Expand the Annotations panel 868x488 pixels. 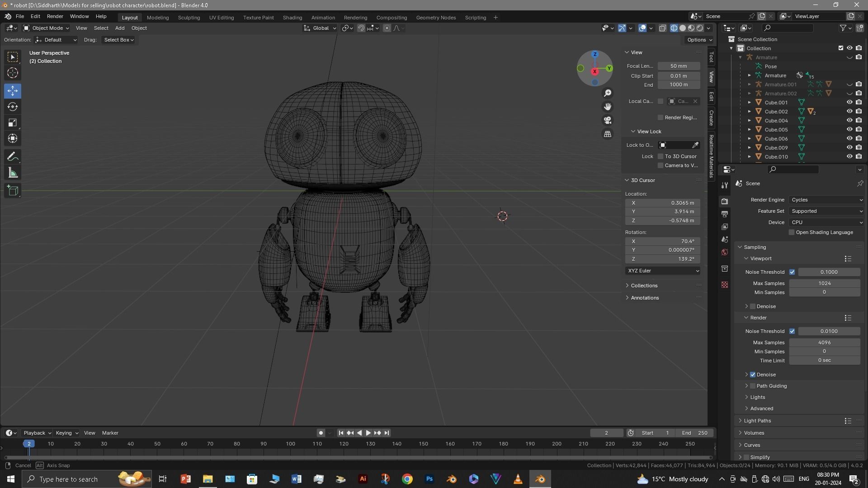pyautogui.click(x=644, y=298)
